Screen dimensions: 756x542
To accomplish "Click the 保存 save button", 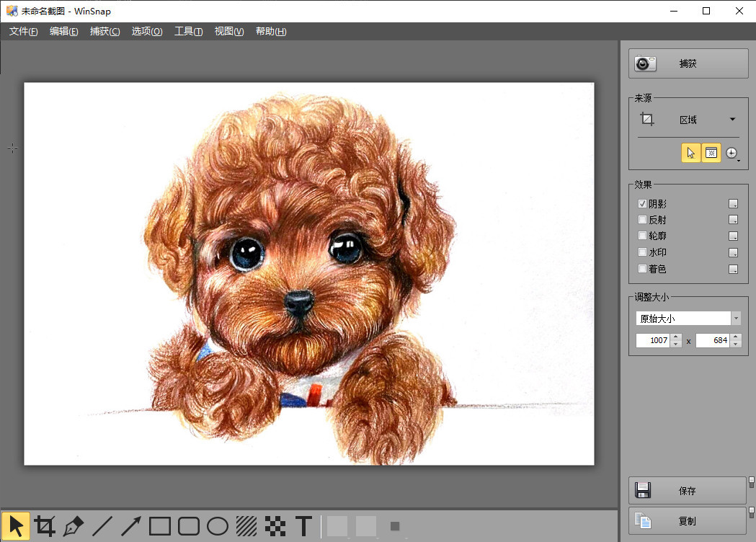I will 687,491.
